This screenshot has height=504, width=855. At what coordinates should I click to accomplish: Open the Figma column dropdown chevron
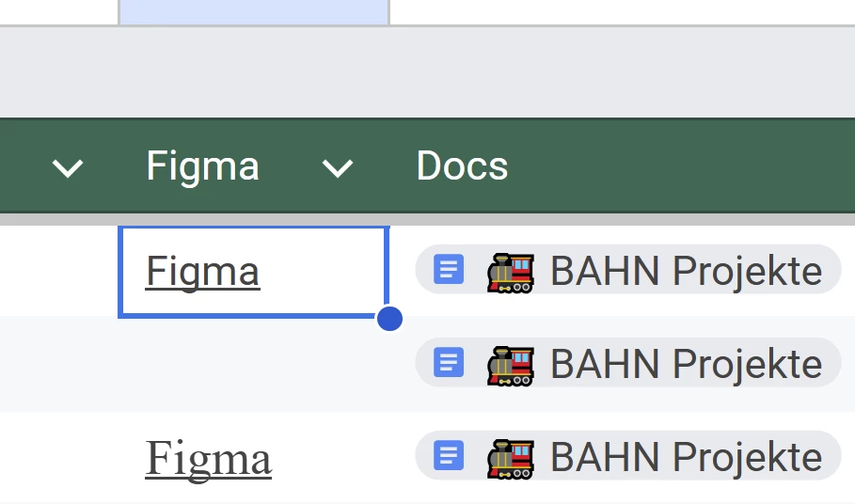click(338, 167)
